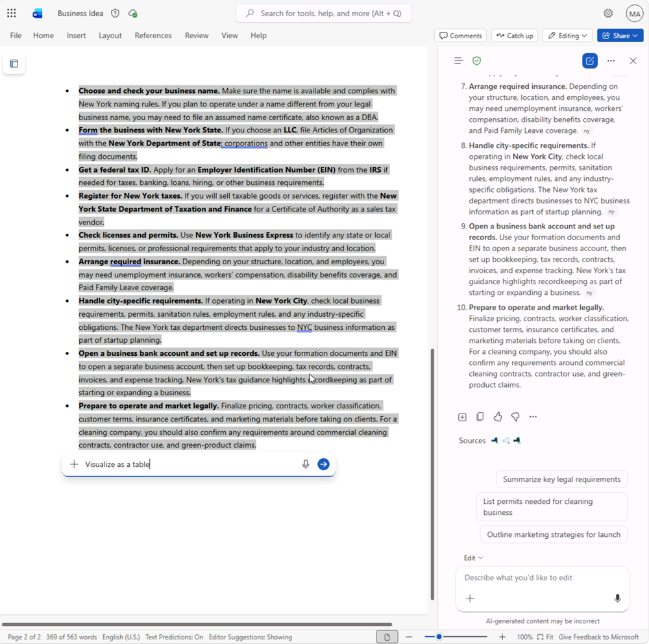This screenshot has width=649, height=644.
Task: Click Editor Suggestions: Showing status
Action: (x=250, y=637)
